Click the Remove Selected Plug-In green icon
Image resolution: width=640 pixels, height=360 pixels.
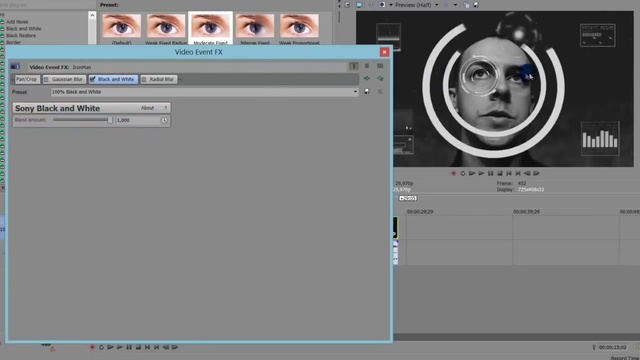pos(380,78)
